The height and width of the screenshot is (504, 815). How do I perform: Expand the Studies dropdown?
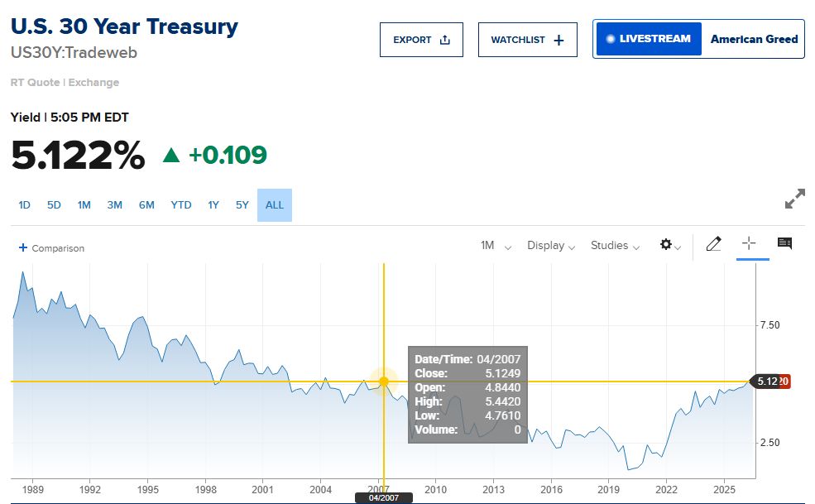[615, 246]
